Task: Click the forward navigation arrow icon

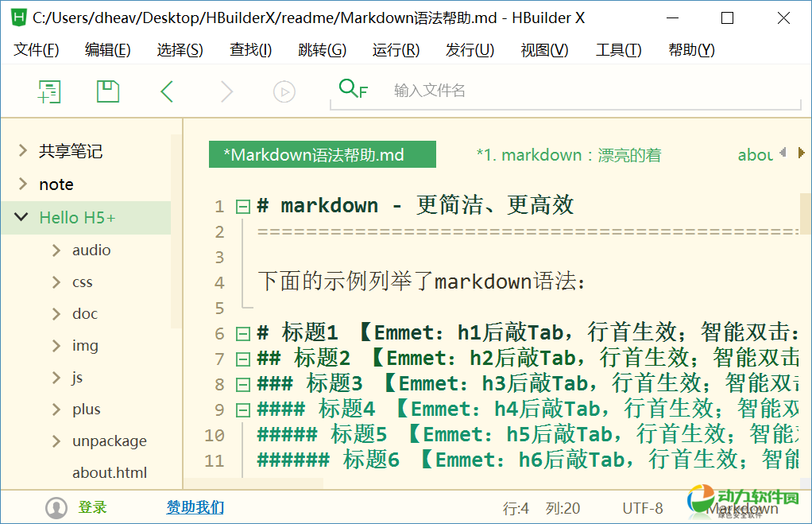Action: (x=226, y=91)
